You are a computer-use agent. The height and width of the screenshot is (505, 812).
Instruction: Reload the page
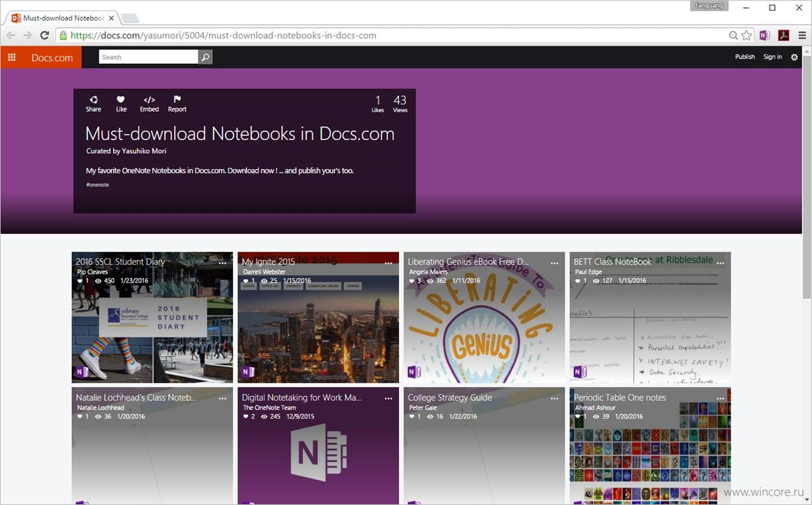[44, 36]
